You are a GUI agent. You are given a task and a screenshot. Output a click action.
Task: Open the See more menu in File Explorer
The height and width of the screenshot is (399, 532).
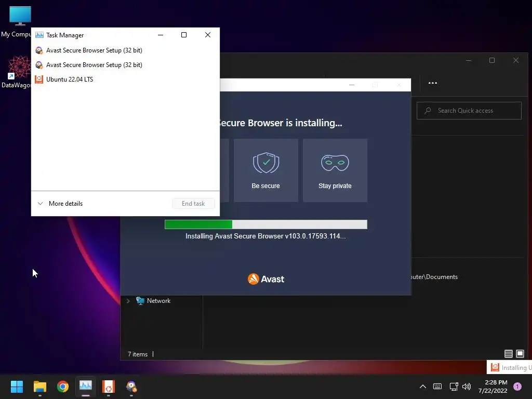pyautogui.click(x=433, y=83)
